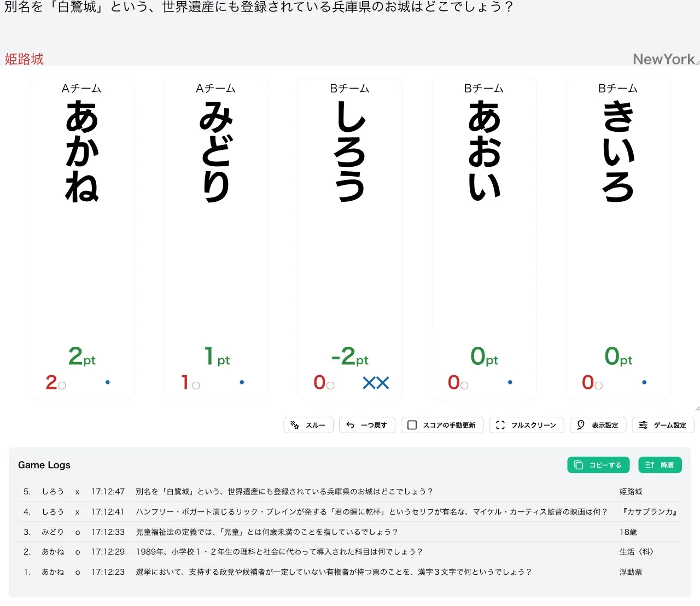Click the Game Logs heading
The width and height of the screenshot is (700, 606).
click(44, 465)
